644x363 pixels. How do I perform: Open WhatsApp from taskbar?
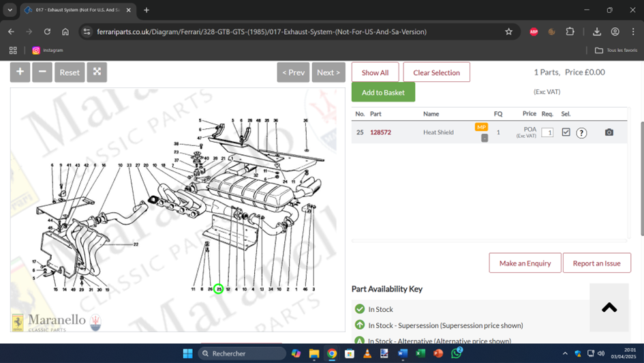[x=457, y=353]
